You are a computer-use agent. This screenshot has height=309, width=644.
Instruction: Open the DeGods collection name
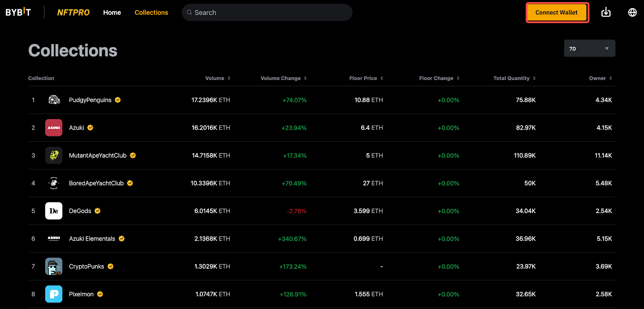(x=80, y=211)
